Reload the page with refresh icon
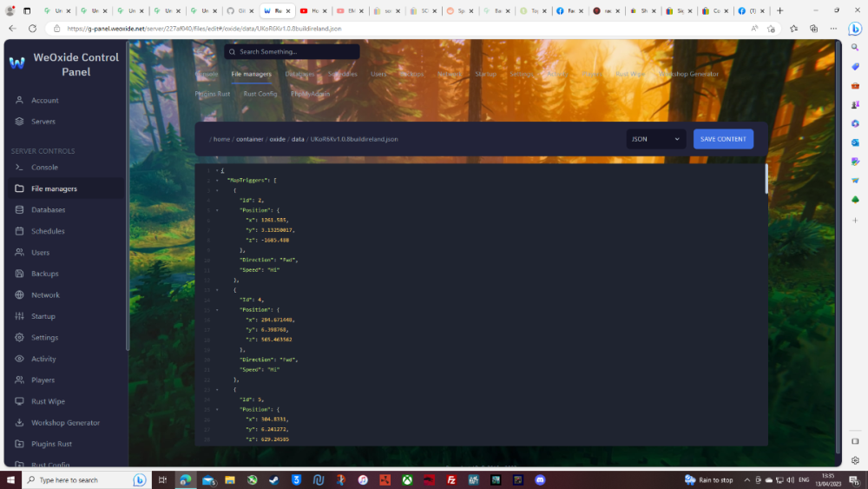Image resolution: width=868 pixels, height=489 pixels. tap(33, 29)
